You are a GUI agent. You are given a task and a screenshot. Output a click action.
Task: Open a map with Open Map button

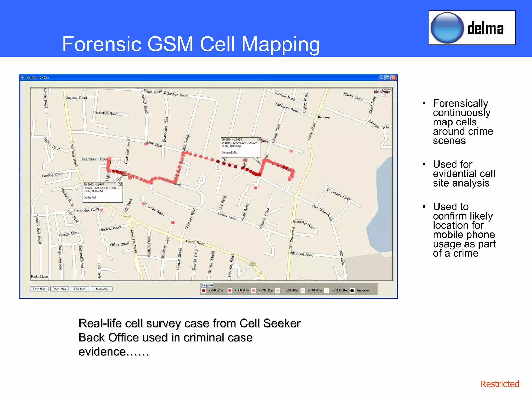click(59, 289)
